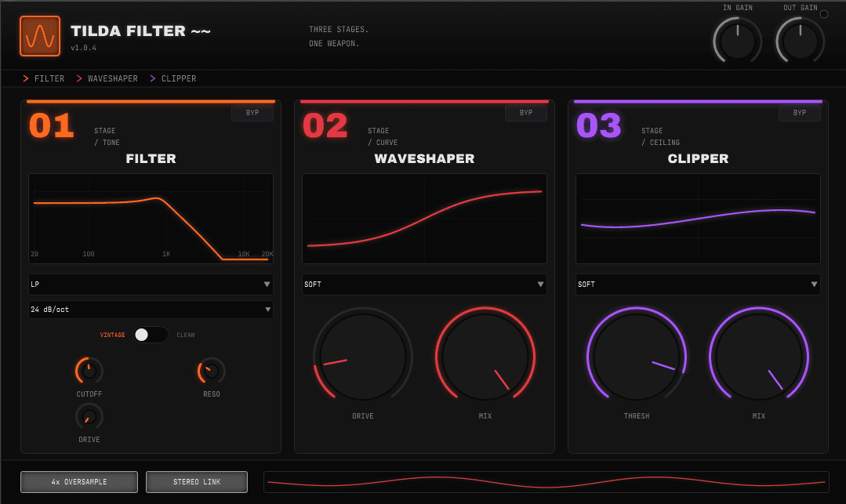The width and height of the screenshot is (846, 504).
Task: Select FILTER in the signal chain bar
Action: pyautogui.click(x=49, y=79)
